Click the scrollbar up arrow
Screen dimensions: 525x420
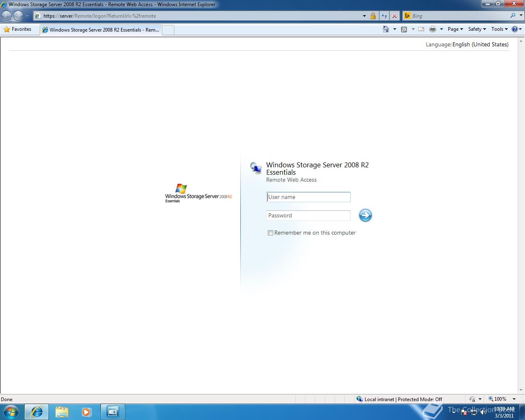point(521,41)
